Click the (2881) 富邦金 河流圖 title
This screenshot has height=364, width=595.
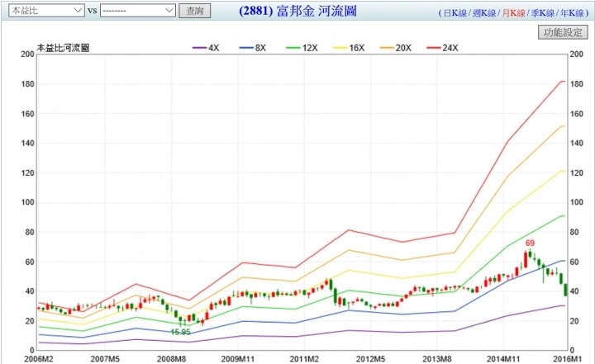tap(297, 11)
